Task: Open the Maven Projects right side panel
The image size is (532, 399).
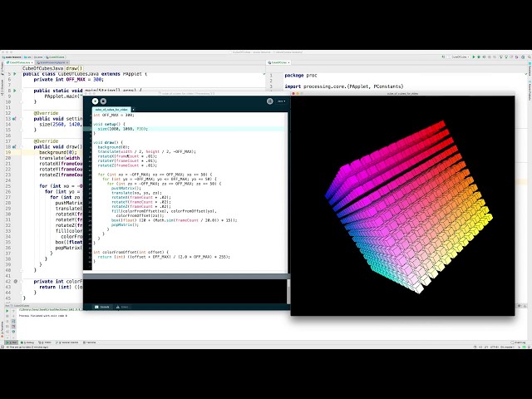Action: point(530,89)
